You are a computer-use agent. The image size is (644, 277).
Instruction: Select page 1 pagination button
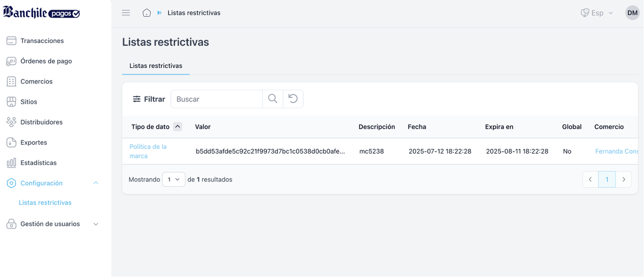607,179
